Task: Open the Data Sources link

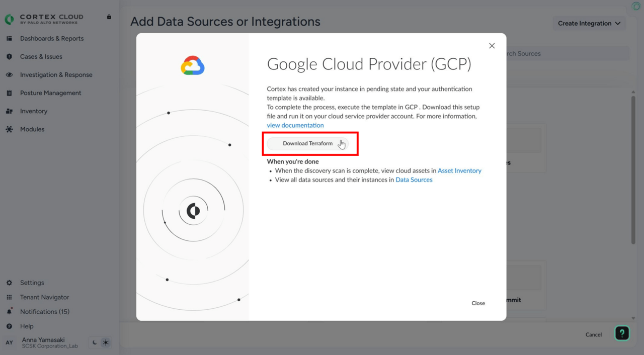Action: tap(414, 180)
